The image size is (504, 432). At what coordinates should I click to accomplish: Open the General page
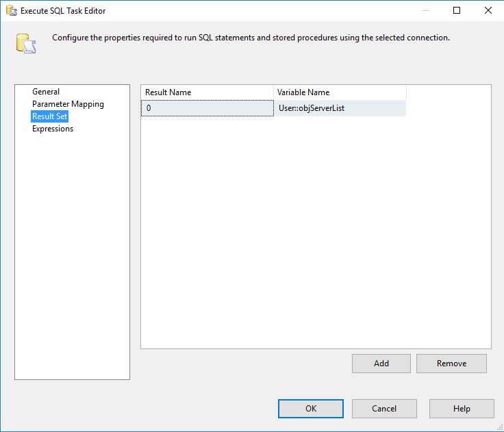coord(46,92)
